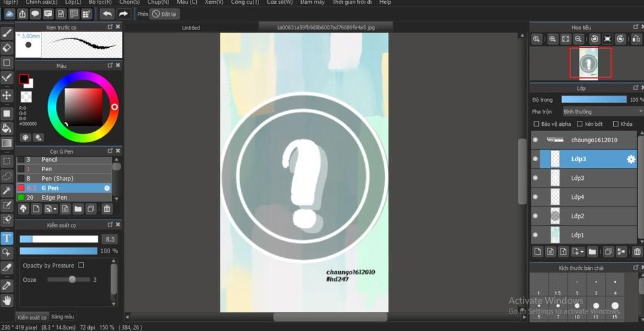The height and width of the screenshot is (331, 644).
Task: Click the Đặt lại reset button
Action: [164, 14]
